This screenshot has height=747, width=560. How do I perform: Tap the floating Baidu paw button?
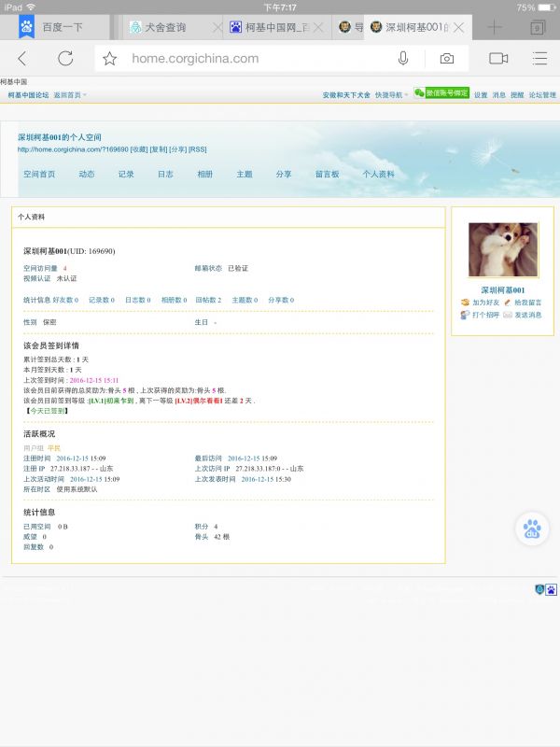pos(532,529)
